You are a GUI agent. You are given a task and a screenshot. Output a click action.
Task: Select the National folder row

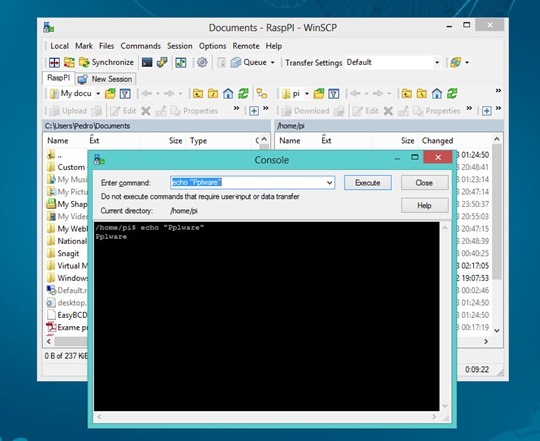(67, 241)
